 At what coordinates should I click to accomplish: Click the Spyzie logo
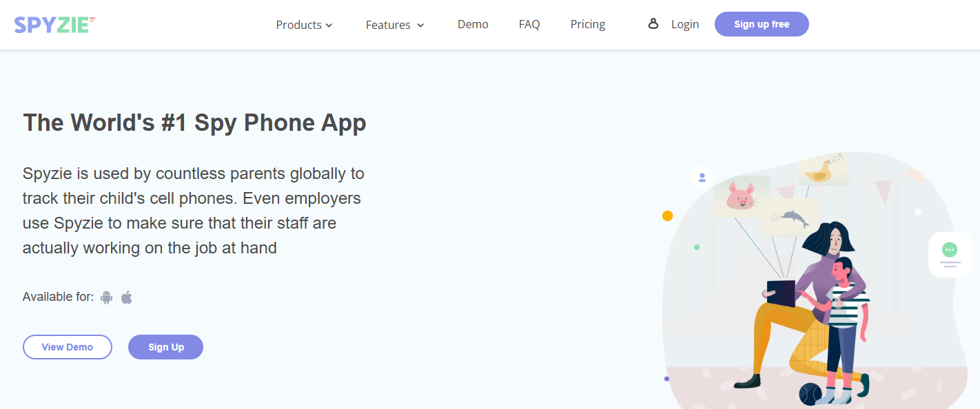point(54,25)
